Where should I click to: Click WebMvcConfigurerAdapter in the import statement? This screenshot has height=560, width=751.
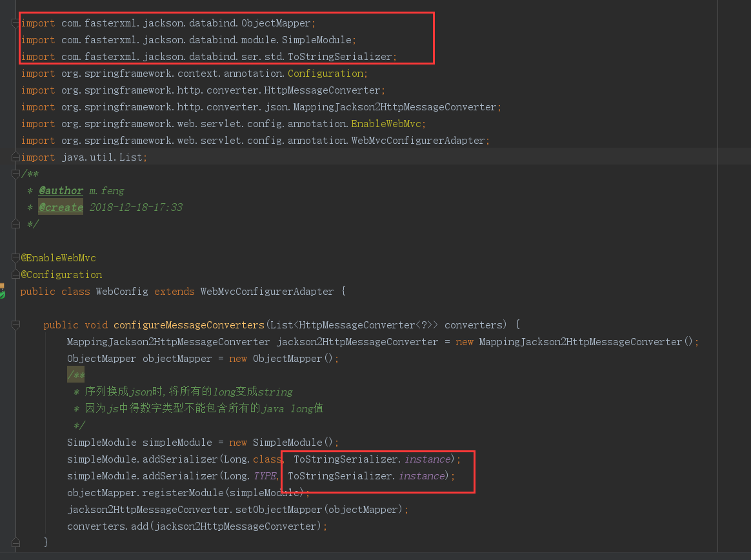[x=418, y=141]
